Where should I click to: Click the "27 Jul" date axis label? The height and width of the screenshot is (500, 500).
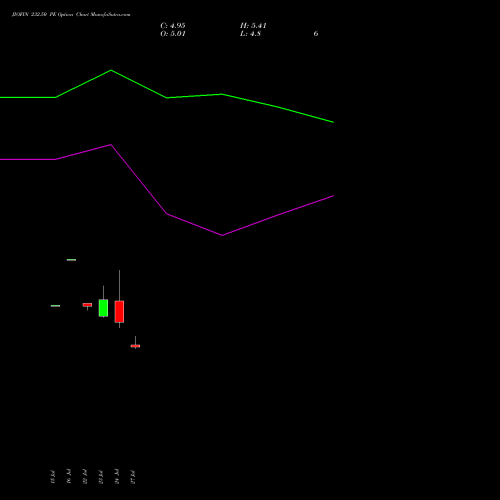133,476
